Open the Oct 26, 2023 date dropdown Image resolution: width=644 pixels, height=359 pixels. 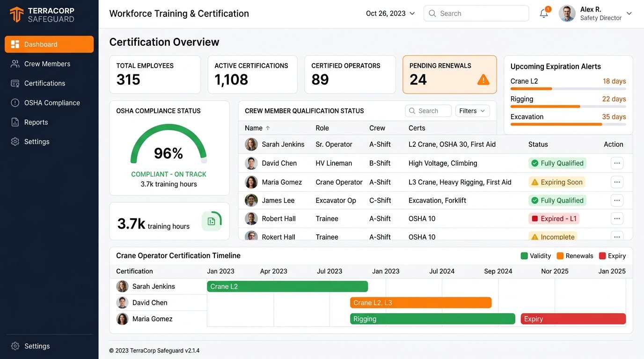point(390,14)
